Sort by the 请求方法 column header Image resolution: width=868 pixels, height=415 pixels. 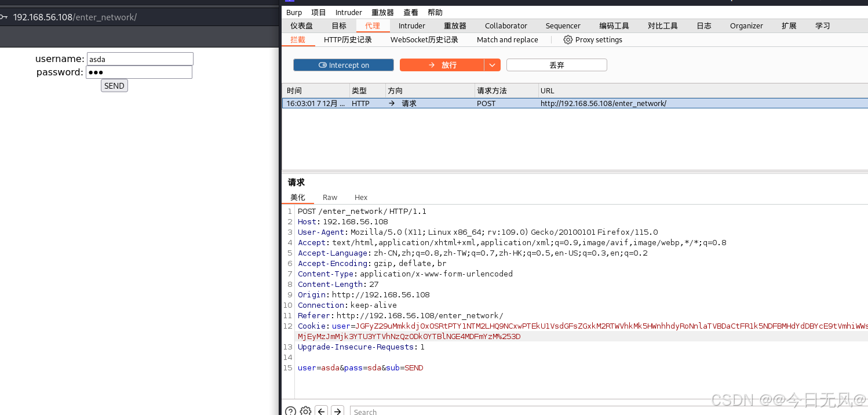506,91
